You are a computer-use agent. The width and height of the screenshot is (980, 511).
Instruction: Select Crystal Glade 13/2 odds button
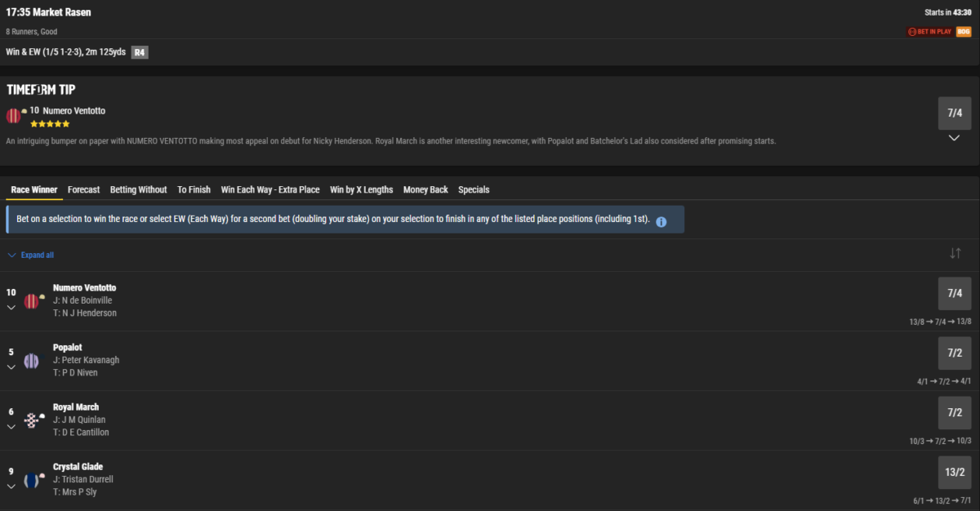pos(954,472)
